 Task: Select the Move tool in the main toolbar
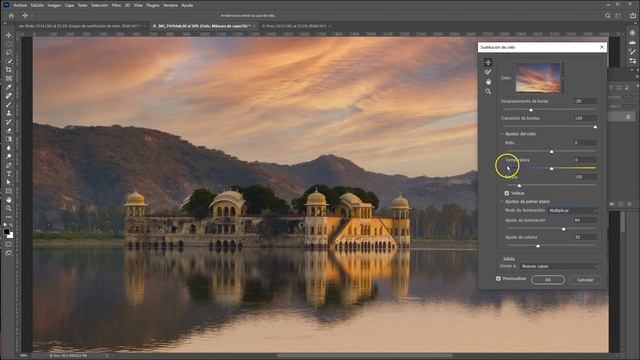click(9, 36)
